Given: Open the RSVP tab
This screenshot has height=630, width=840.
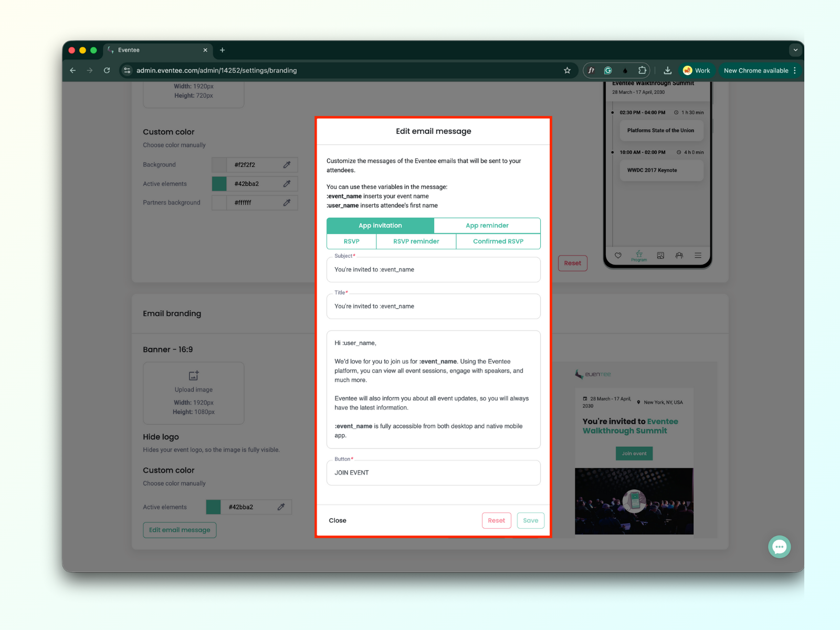Looking at the screenshot, I should [x=352, y=241].
